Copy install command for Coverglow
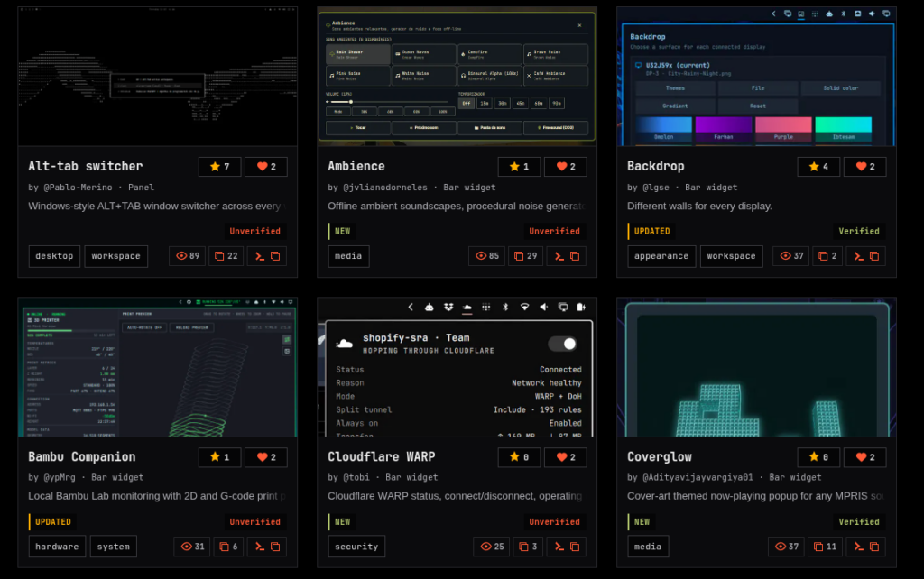 tap(865, 547)
